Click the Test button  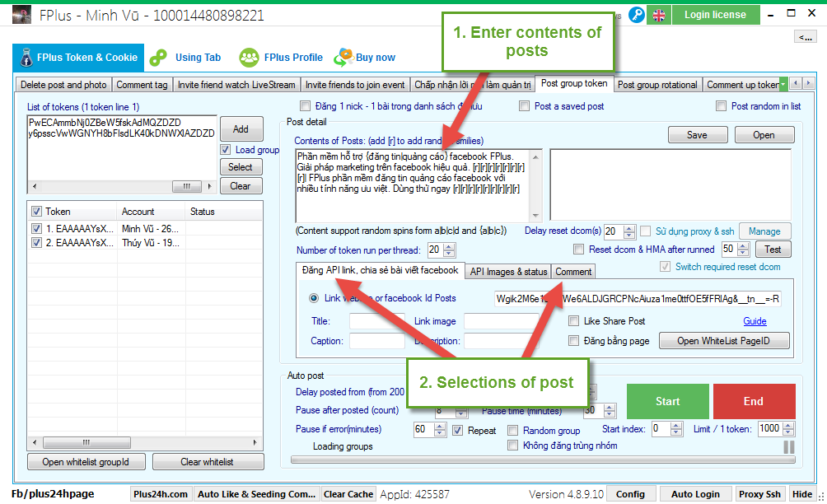tap(773, 250)
